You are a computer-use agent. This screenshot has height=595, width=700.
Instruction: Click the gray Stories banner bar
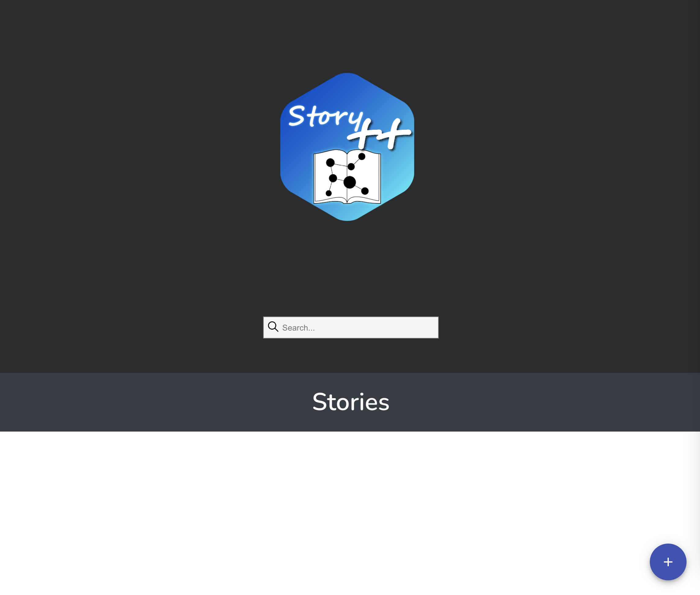pyautogui.click(x=350, y=402)
